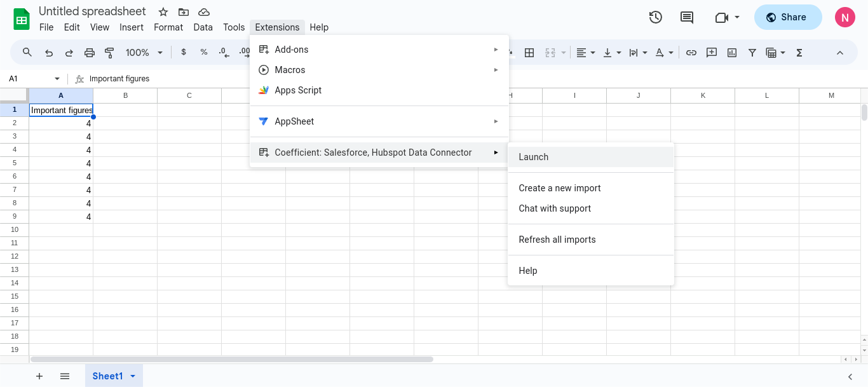
Task: Redo the last action
Action: coord(69,53)
